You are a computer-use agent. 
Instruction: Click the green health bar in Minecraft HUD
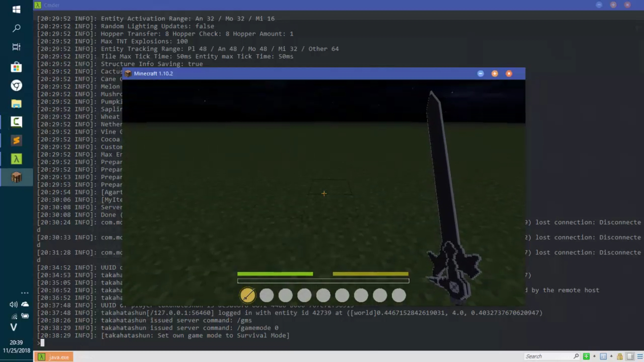click(x=275, y=274)
